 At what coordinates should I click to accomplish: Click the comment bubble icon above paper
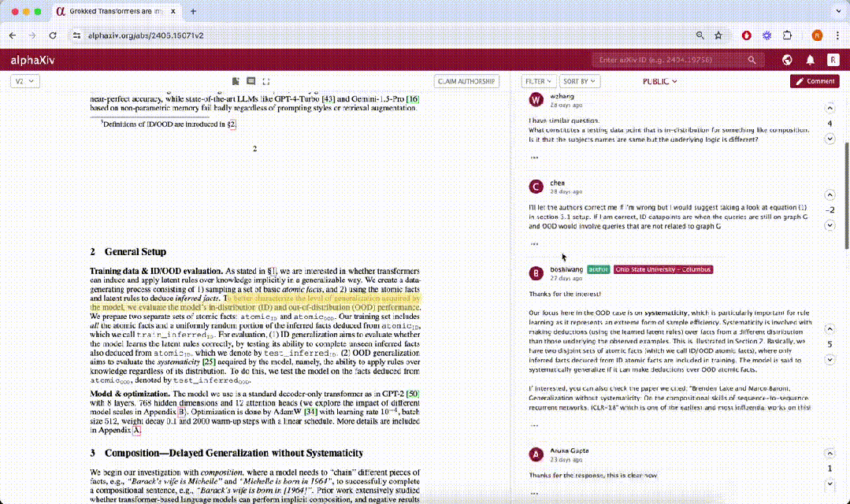(251, 81)
